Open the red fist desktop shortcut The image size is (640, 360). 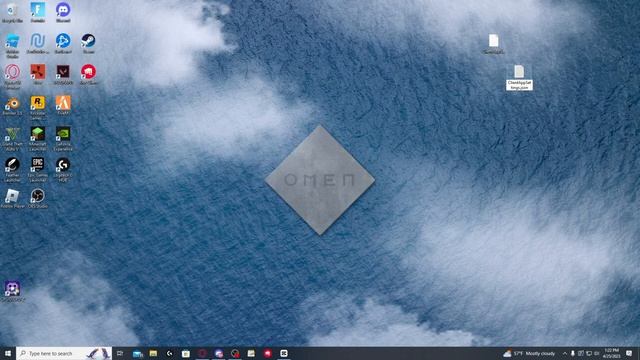click(x=88, y=74)
